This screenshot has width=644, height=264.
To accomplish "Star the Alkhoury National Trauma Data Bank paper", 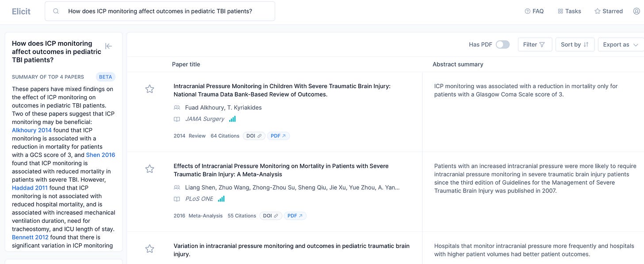I will tap(149, 89).
